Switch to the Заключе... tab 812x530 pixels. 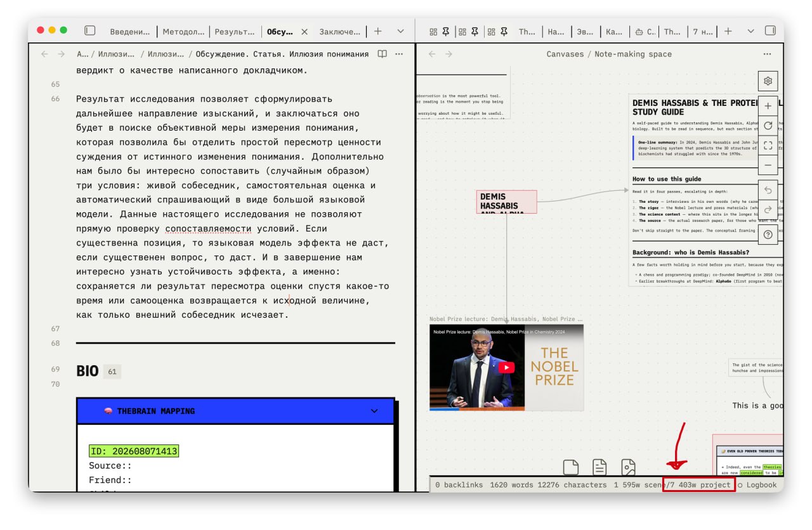(339, 31)
